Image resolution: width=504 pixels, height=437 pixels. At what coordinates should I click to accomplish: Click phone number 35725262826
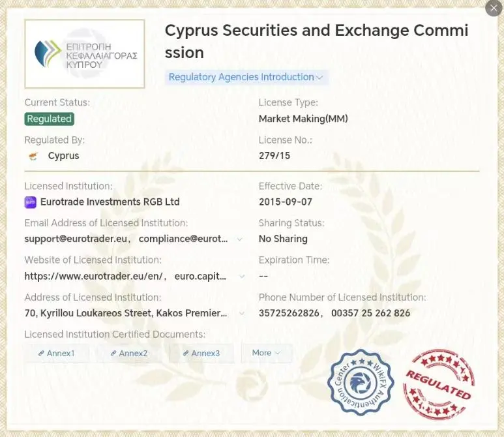click(289, 313)
